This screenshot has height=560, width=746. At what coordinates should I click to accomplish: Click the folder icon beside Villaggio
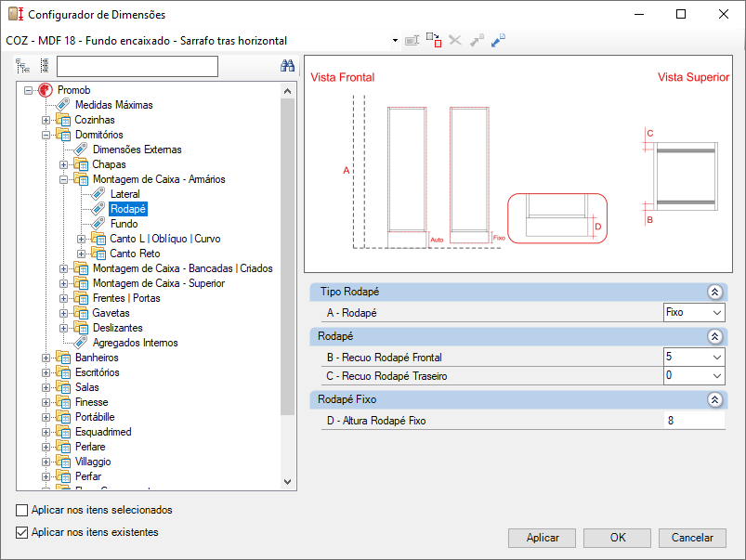(x=63, y=462)
